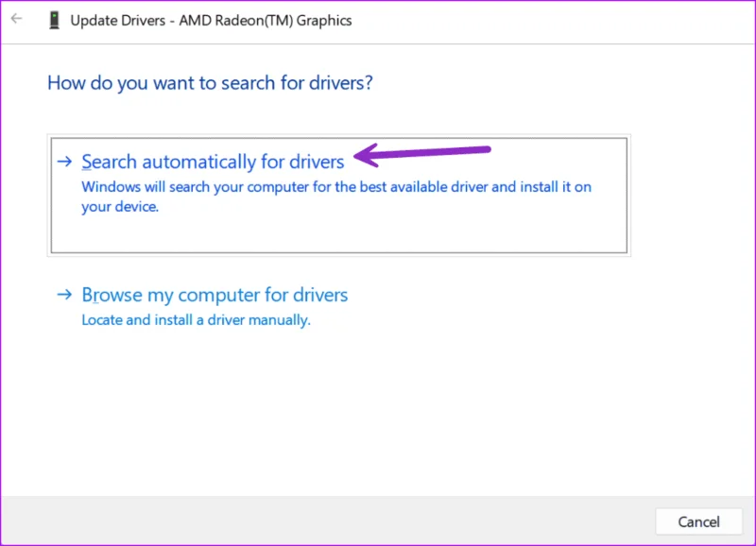Click the Cancel button
This screenshot has width=756, height=546.
pyautogui.click(x=698, y=521)
